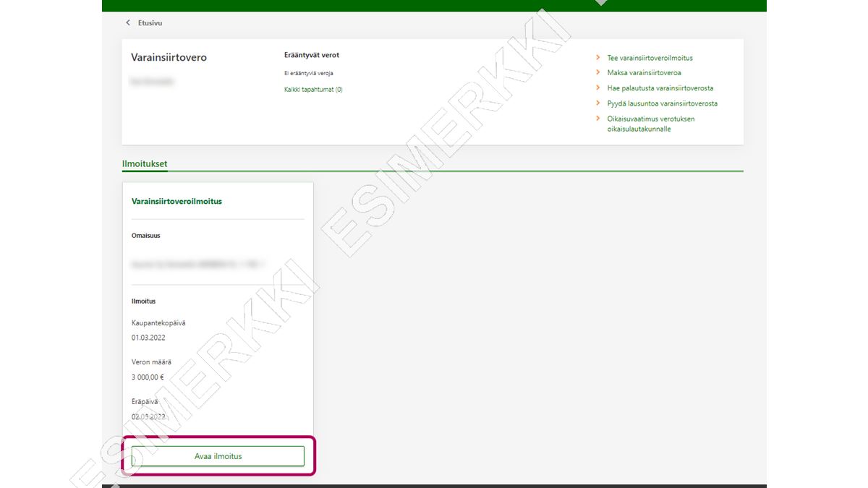868x488 pixels.
Task: Go back to Etusivu
Action: (x=150, y=23)
